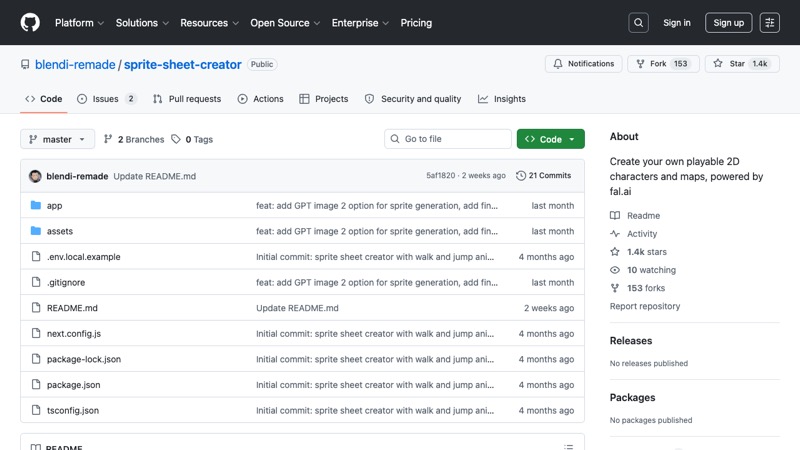
Task: Switch to the Code tab
Action: pos(44,99)
